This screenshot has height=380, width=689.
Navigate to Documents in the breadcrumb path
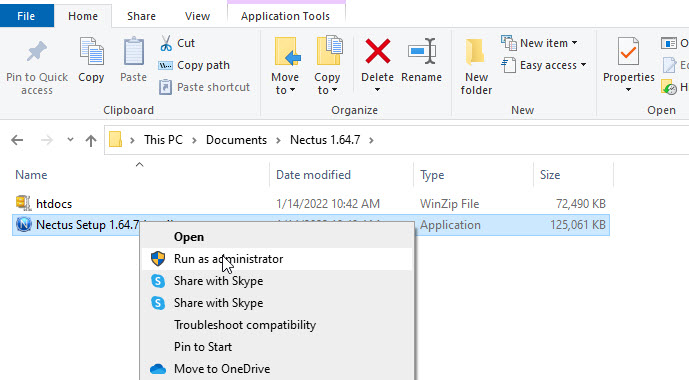tap(236, 140)
